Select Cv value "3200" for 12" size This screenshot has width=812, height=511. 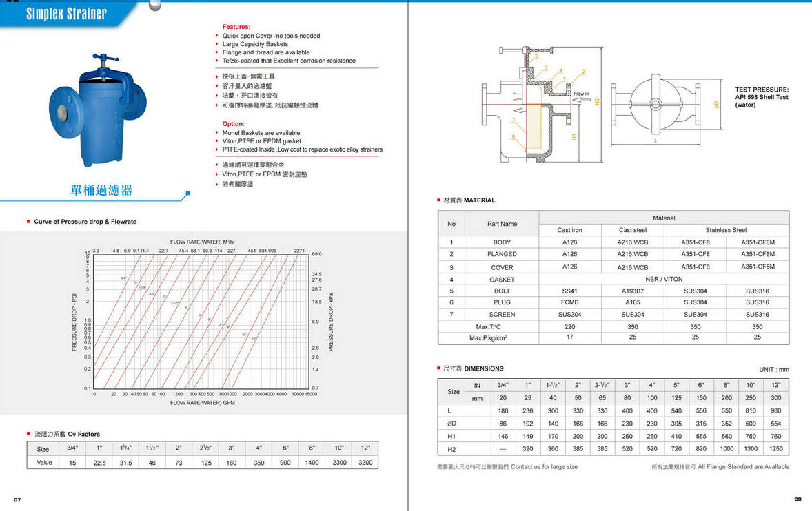tap(365, 463)
